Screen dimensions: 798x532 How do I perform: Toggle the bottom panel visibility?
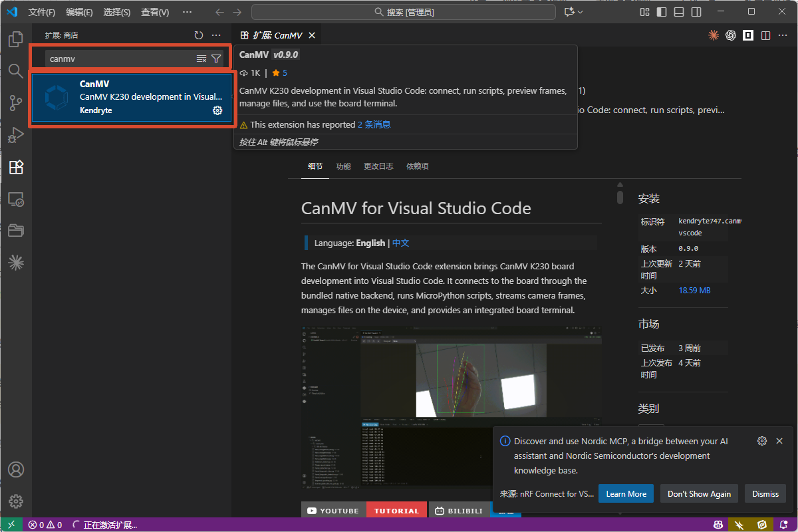click(x=679, y=12)
